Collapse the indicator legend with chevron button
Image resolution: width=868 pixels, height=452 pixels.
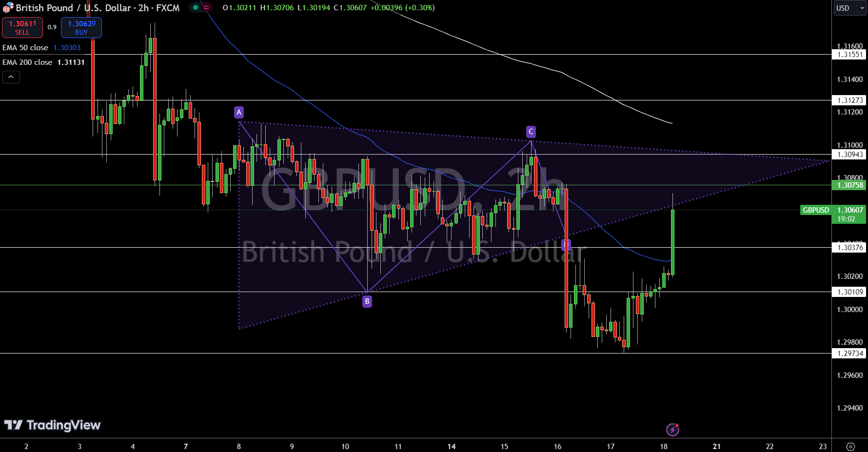coord(11,77)
